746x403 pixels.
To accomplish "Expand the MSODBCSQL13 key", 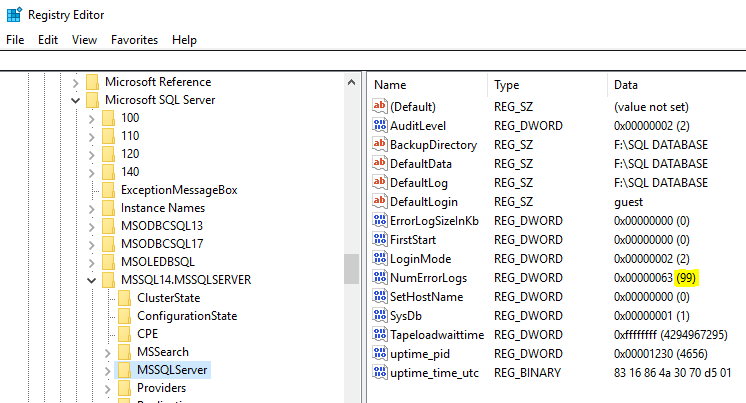I will [91, 227].
